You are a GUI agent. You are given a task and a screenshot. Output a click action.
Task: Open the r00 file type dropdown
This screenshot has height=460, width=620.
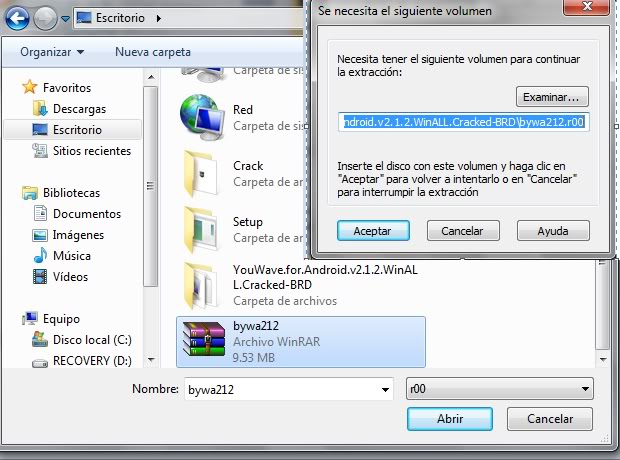click(x=500, y=389)
